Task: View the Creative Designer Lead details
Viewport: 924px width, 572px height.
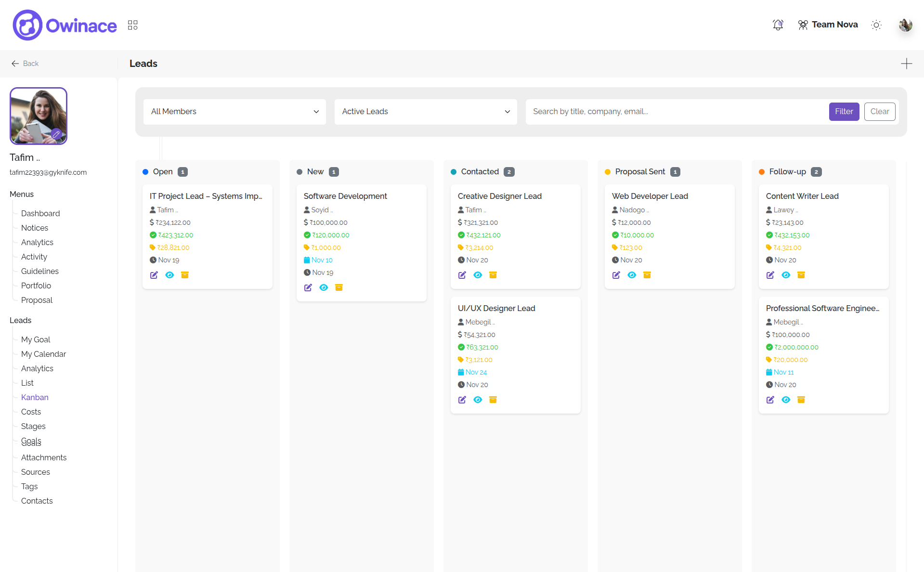Action: click(478, 275)
